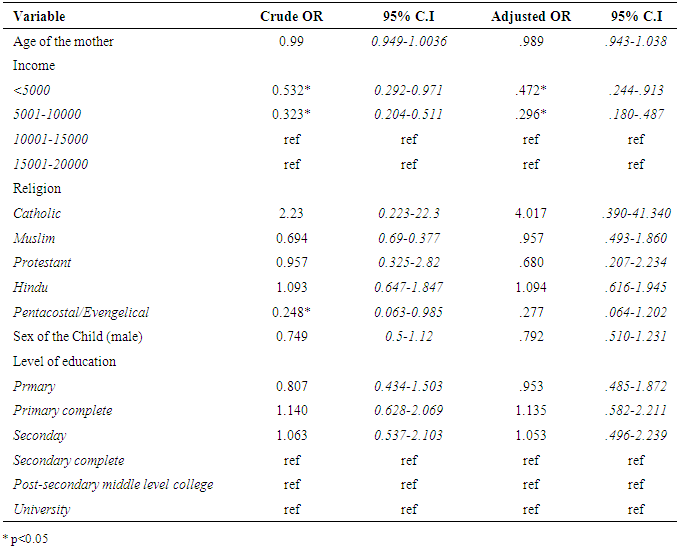Select the Sex of the Child (male) label
This screenshot has width=677, height=551.
(73, 336)
